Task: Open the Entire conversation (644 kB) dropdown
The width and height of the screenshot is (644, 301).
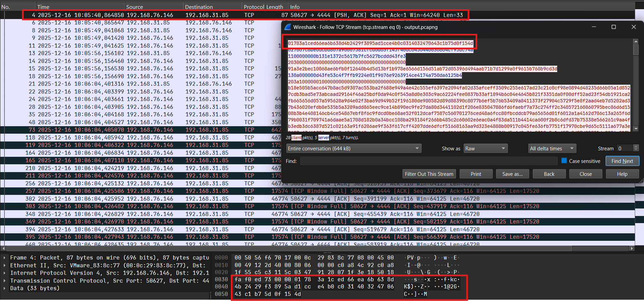Action: pyautogui.click(x=354, y=149)
